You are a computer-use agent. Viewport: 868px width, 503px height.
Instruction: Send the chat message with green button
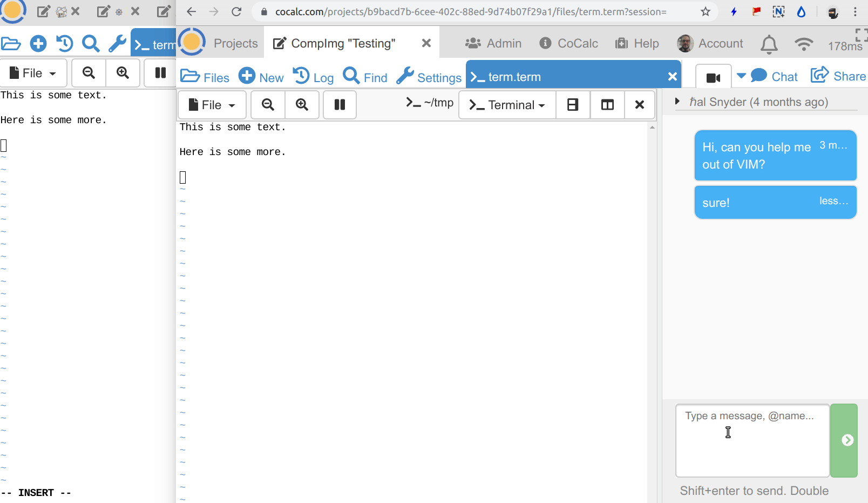pyautogui.click(x=846, y=440)
